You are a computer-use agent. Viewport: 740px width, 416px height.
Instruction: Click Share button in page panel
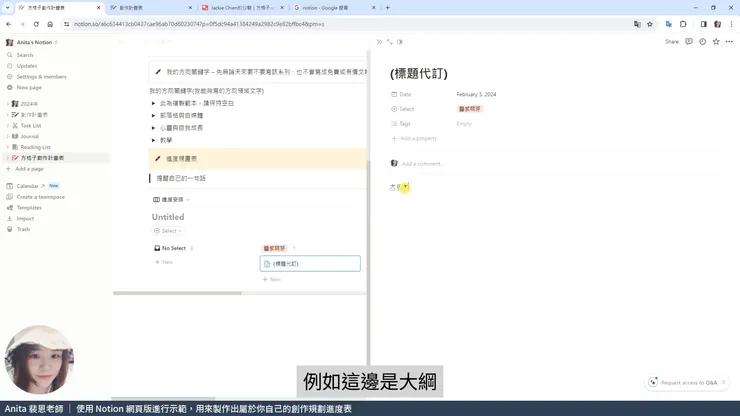pyautogui.click(x=672, y=42)
